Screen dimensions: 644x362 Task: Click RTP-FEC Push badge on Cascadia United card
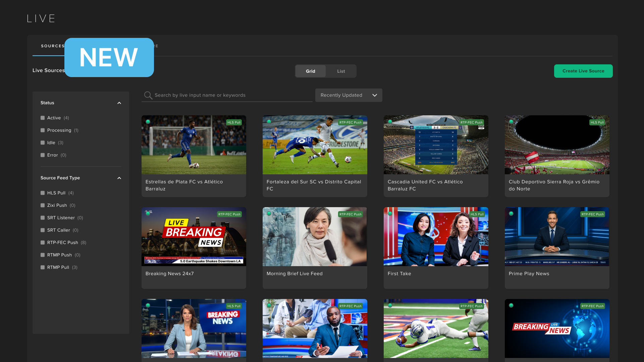click(x=472, y=122)
